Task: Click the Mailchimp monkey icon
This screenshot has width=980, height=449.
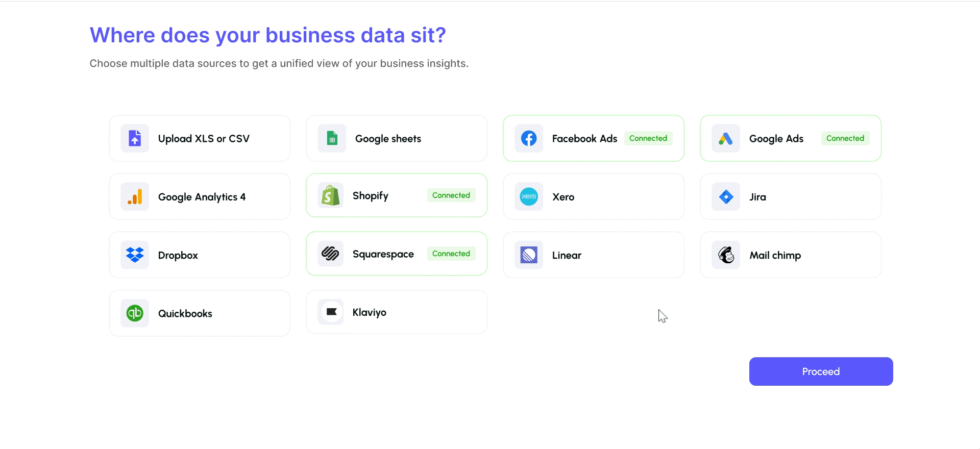Action: pyautogui.click(x=726, y=255)
